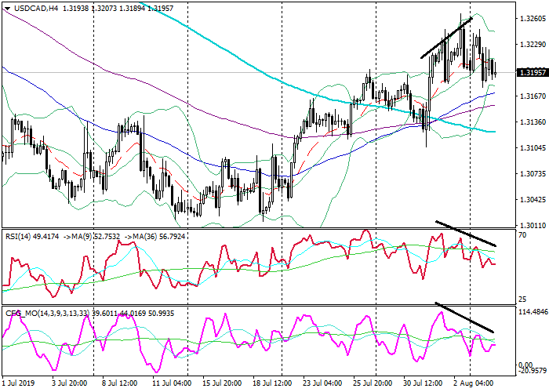
Task: Click the bottom oscillator's indicator label text
Action: [22, 314]
